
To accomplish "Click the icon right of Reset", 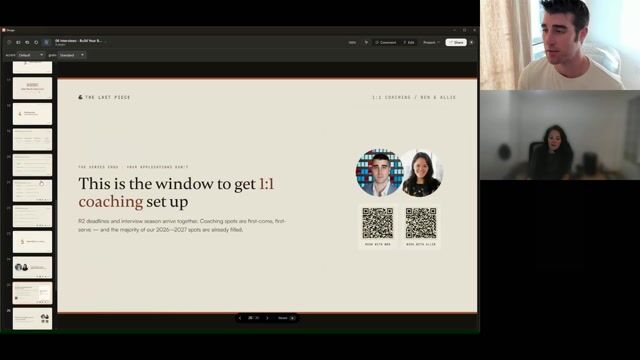I will pyautogui.click(x=293, y=318).
